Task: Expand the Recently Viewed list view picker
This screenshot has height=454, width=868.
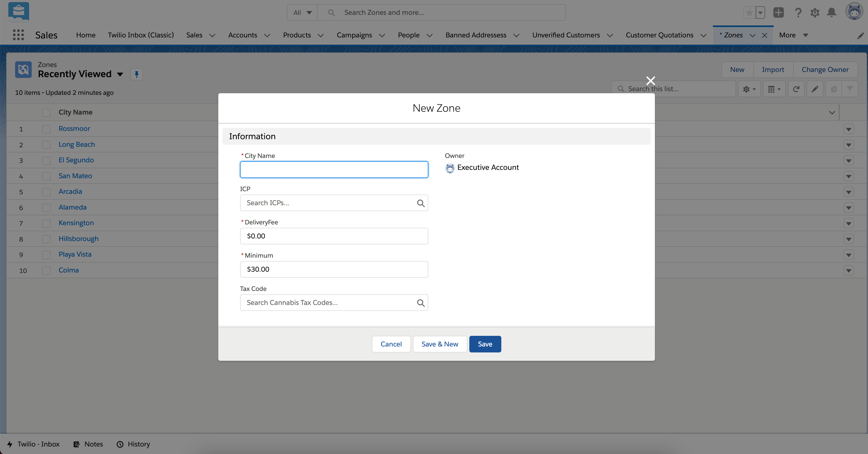Action: [x=120, y=75]
